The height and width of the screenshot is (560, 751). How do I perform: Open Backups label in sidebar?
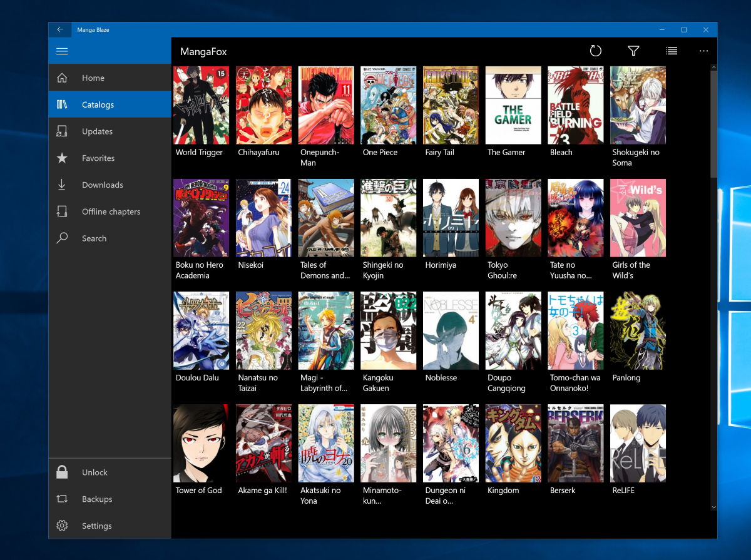97,499
